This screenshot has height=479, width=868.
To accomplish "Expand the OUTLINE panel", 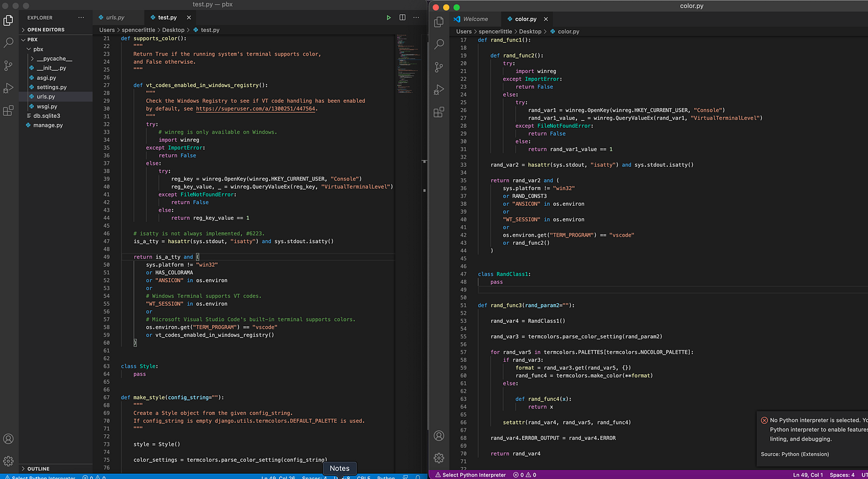I will point(38,469).
